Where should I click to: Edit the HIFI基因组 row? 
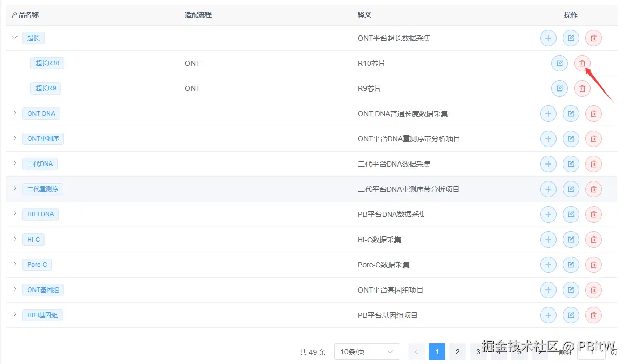click(x=571, y=315)
